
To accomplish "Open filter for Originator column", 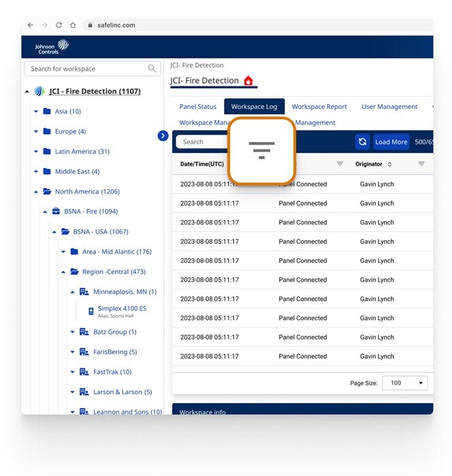I will (421, 164).
